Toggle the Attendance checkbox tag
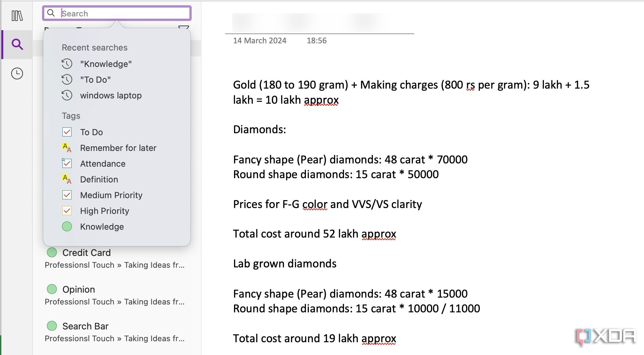The height and width of the screenshot is (355, 644). (x=66, y=163)
